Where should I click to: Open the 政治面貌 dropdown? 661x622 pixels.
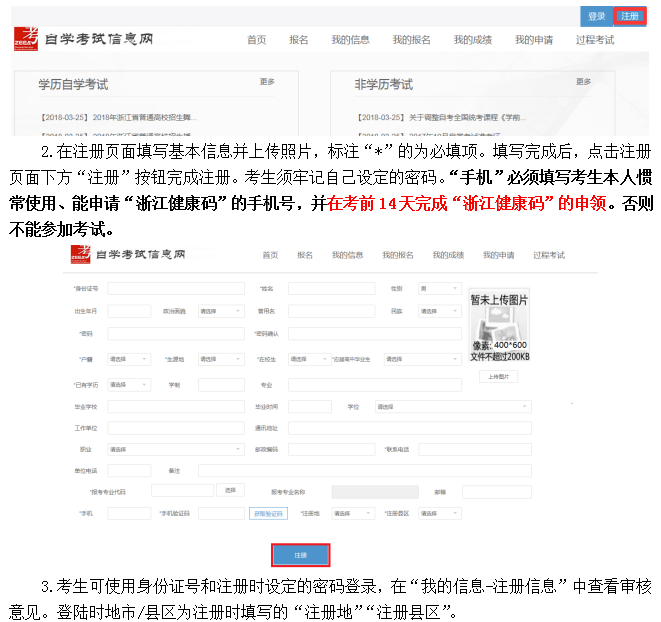click(221, 311)
